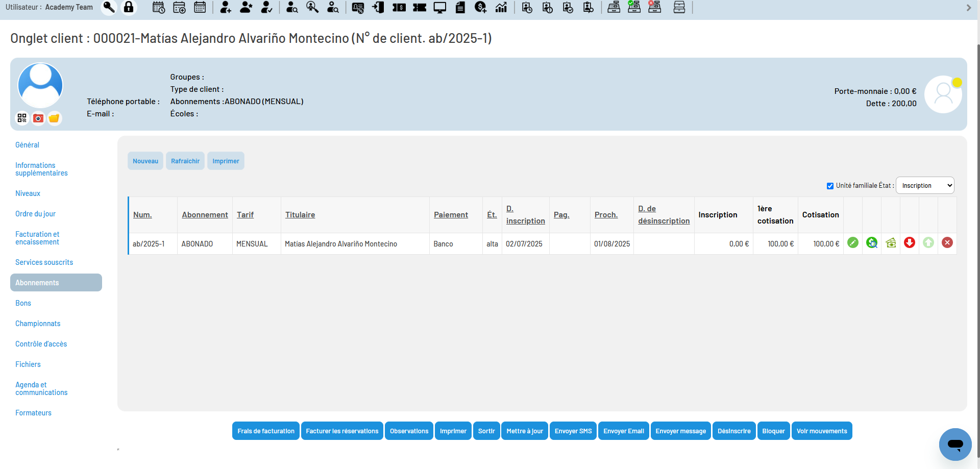Screen dimensions: 980x469
Task: Select the Abonnements sidebar item
Action: [x=56, y=283]
